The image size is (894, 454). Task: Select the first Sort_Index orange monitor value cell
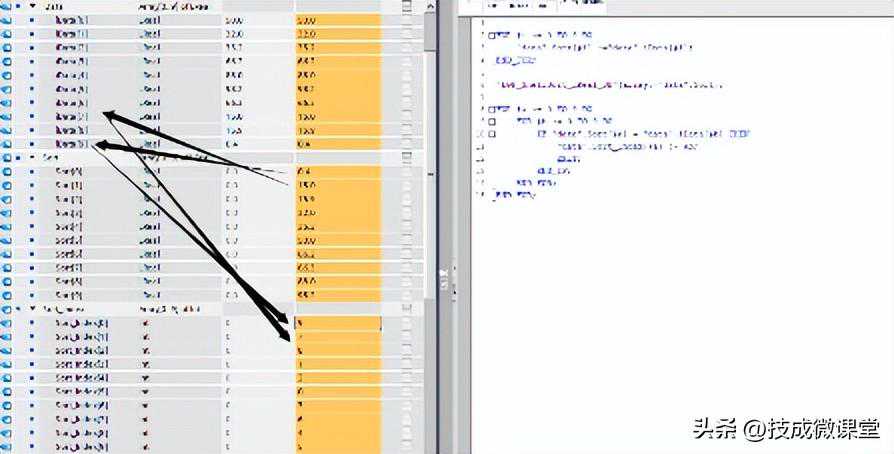point(338,324)
